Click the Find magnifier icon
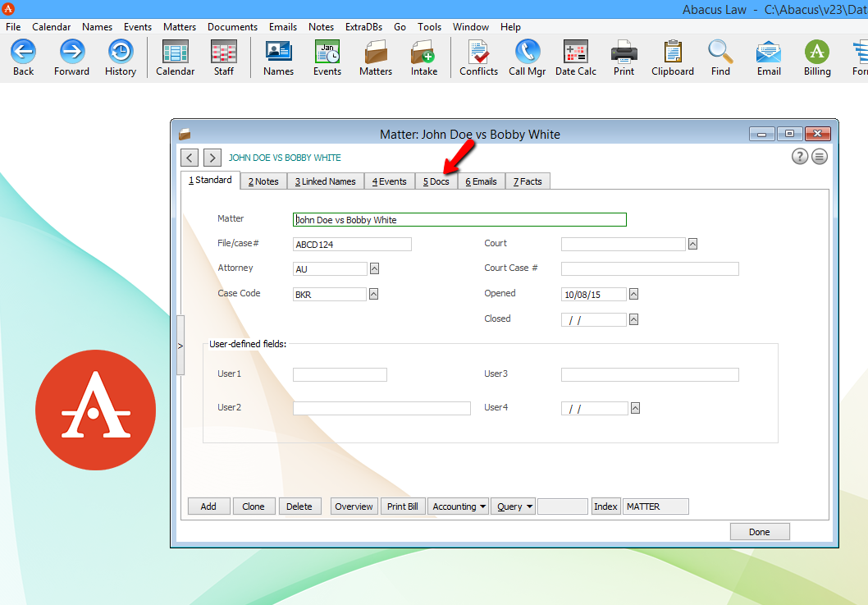Screen dimensions: 868x605 click(x=720, y=52)
